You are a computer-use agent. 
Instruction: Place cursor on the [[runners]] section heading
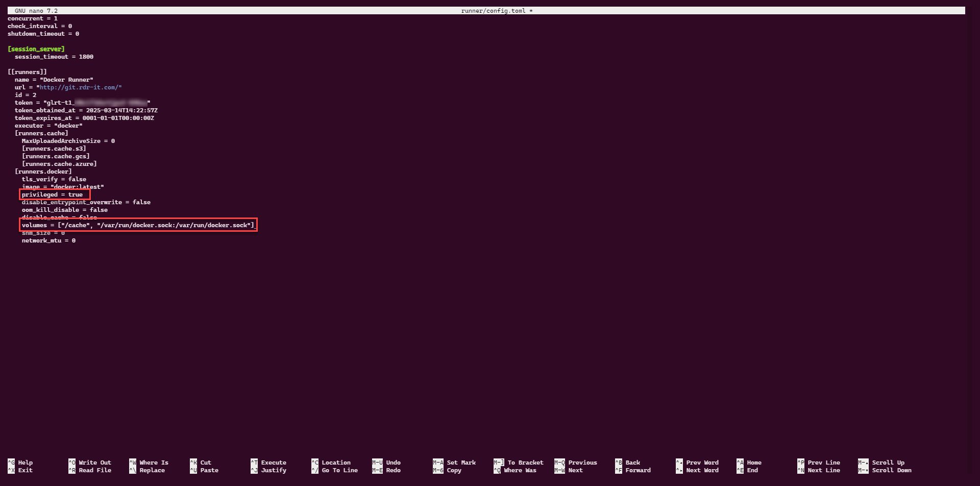point(27,72)
